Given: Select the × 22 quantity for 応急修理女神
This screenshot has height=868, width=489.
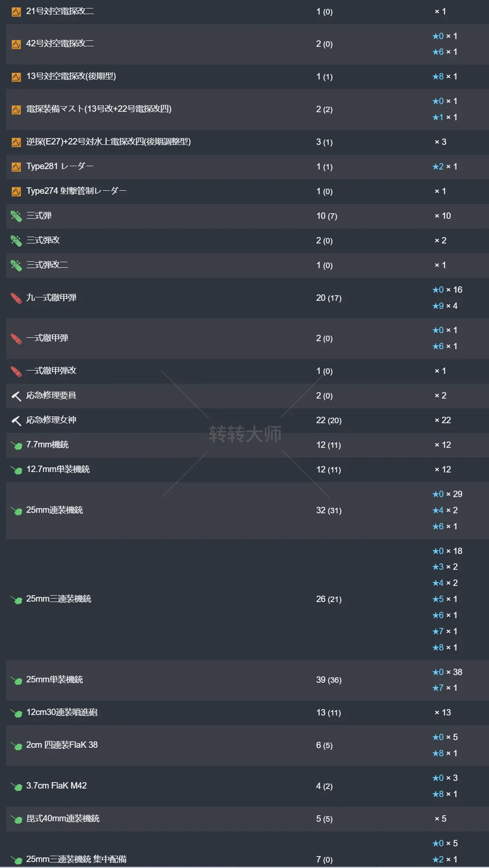Looking at the screenshot, I should point(443,421).
